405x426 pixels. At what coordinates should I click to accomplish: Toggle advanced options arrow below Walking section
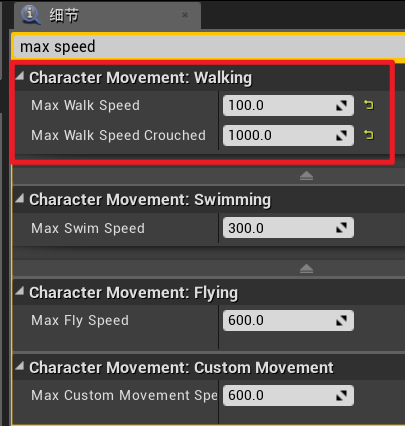pos(306,176)
